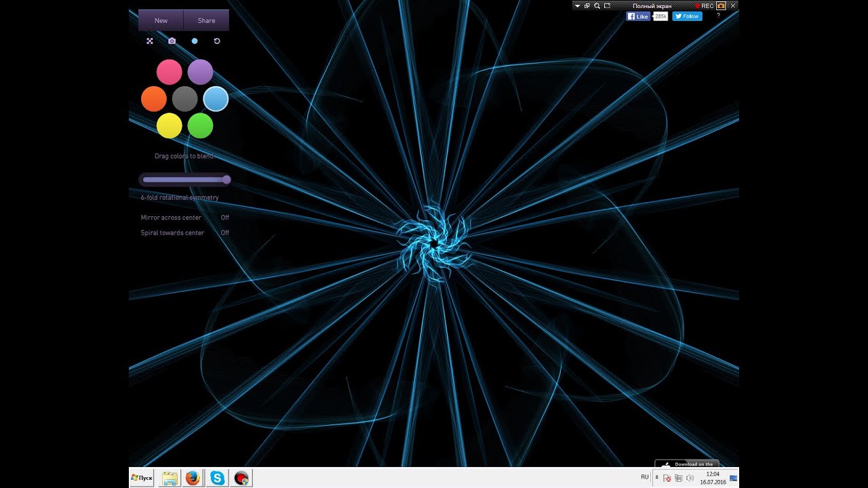Click the volume speaker tray icon
This screenshot has width=868, height=488.
click(690, 478)
